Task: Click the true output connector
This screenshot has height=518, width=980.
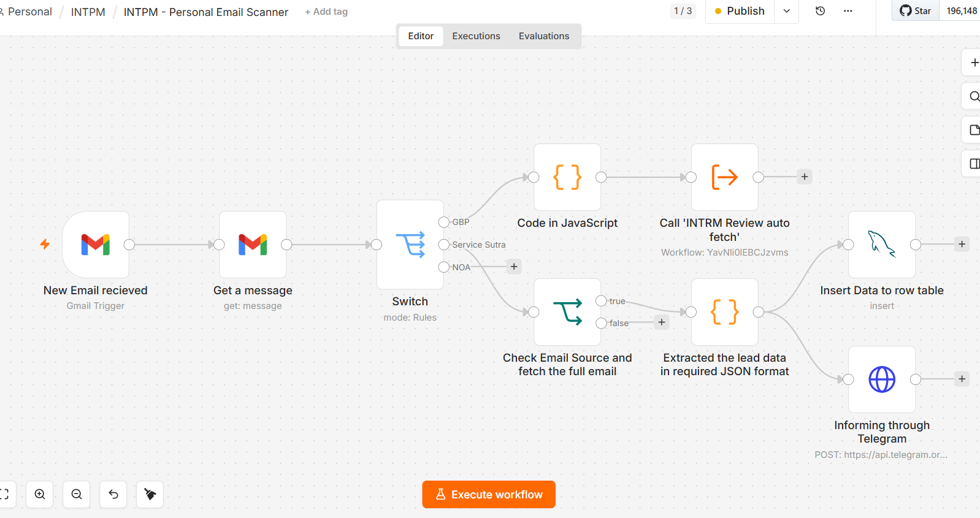Action: [x=602, y=300]
